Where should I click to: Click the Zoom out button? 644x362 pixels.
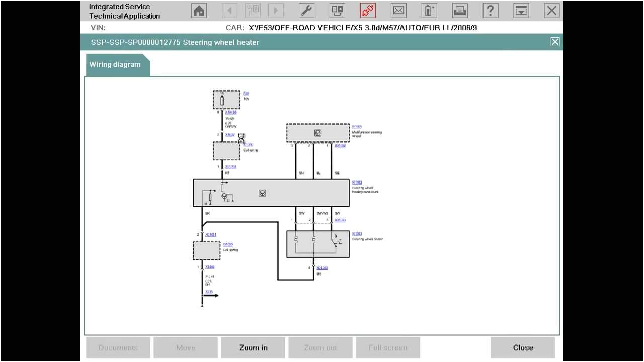coord(320,347)
